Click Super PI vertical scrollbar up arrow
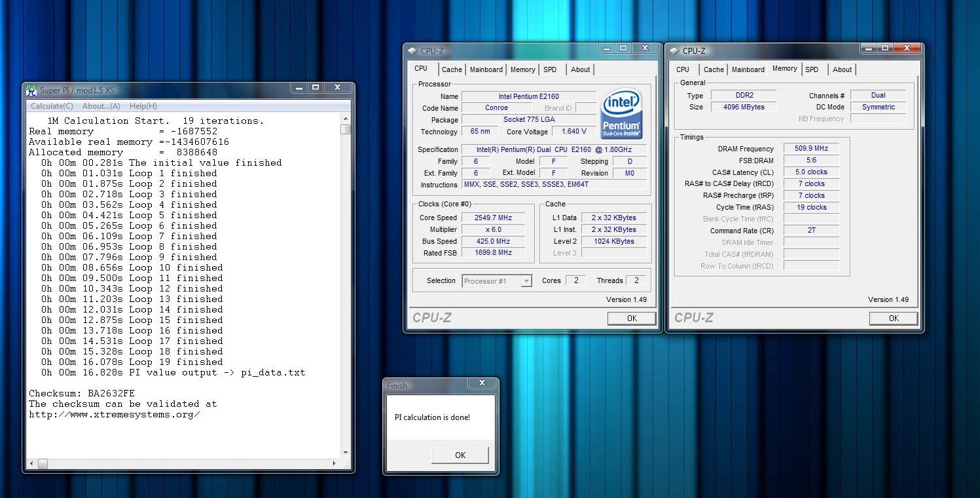980x498 pixels. click(x=346, y=119)
